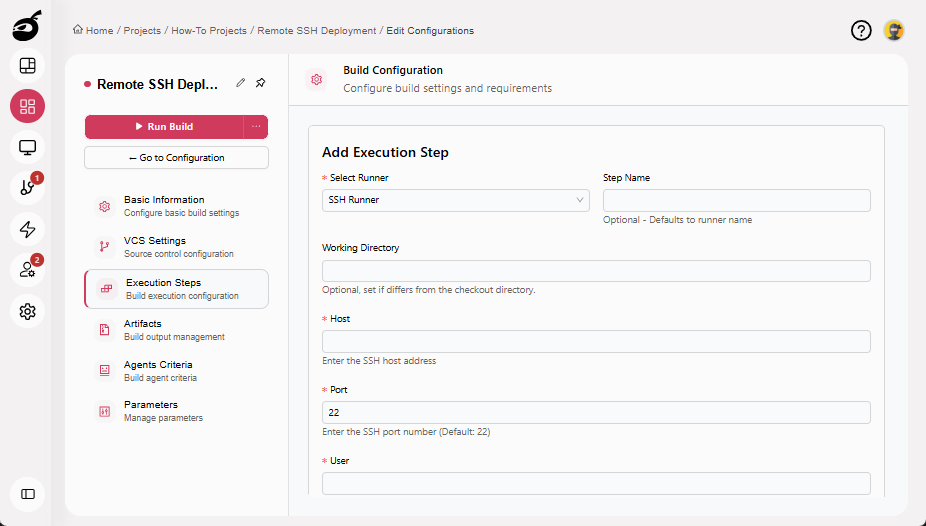Open Basic Information section

point(176,206)
